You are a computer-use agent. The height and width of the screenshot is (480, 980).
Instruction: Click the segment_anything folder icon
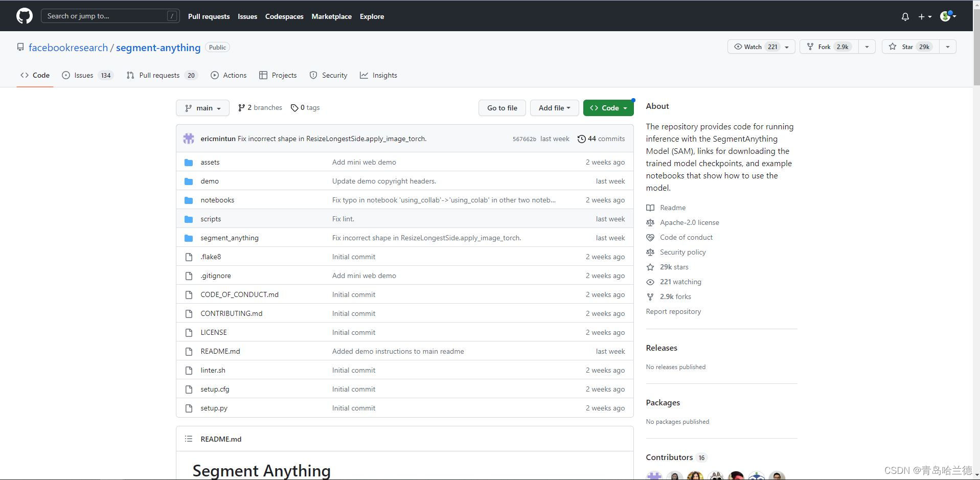189,238
